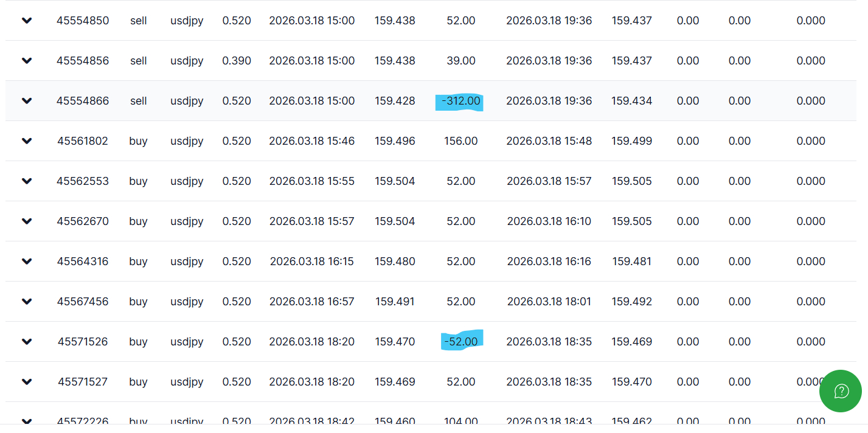Toggle chevron for order 45562553
868x433 pixels.
27,181
